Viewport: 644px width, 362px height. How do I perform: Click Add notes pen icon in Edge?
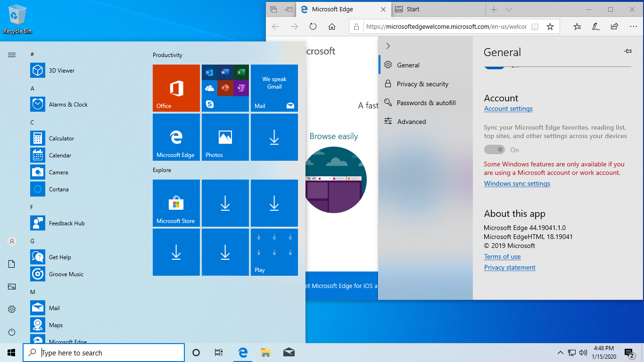tap(596, 27)
